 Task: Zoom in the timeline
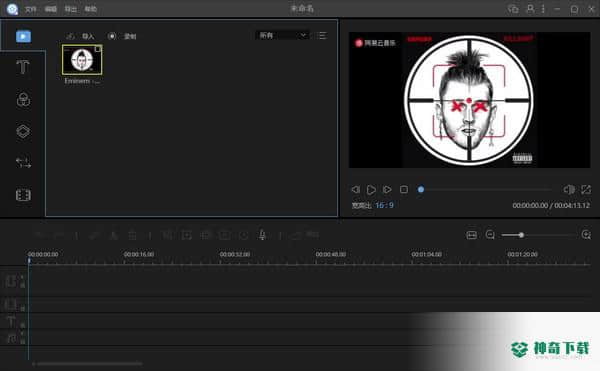[586, 235]
